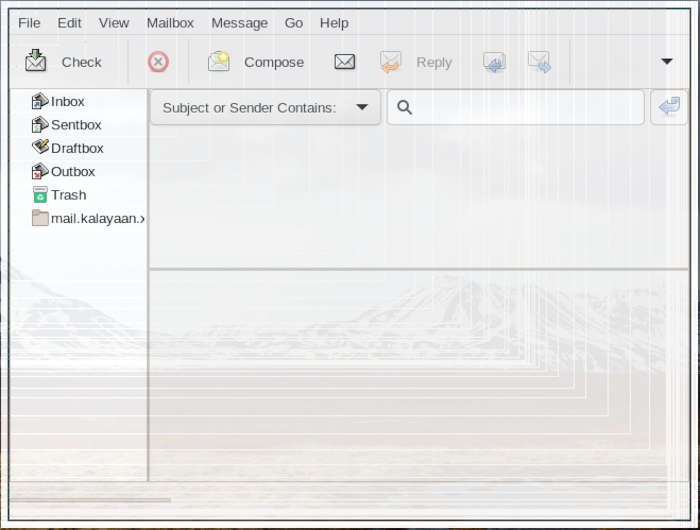Open the Mailbox menu
The image size is (700, 530).
(x=170, y=23)
